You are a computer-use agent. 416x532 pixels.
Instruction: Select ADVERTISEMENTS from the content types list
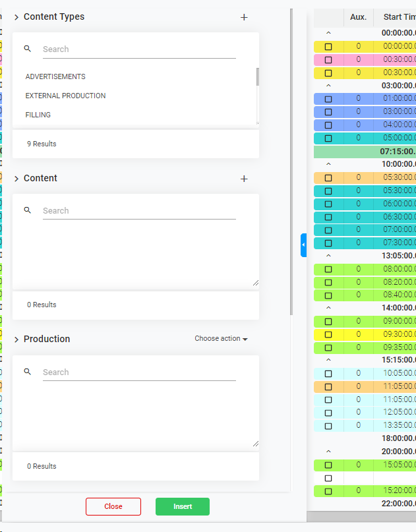(x=55, y=77)
